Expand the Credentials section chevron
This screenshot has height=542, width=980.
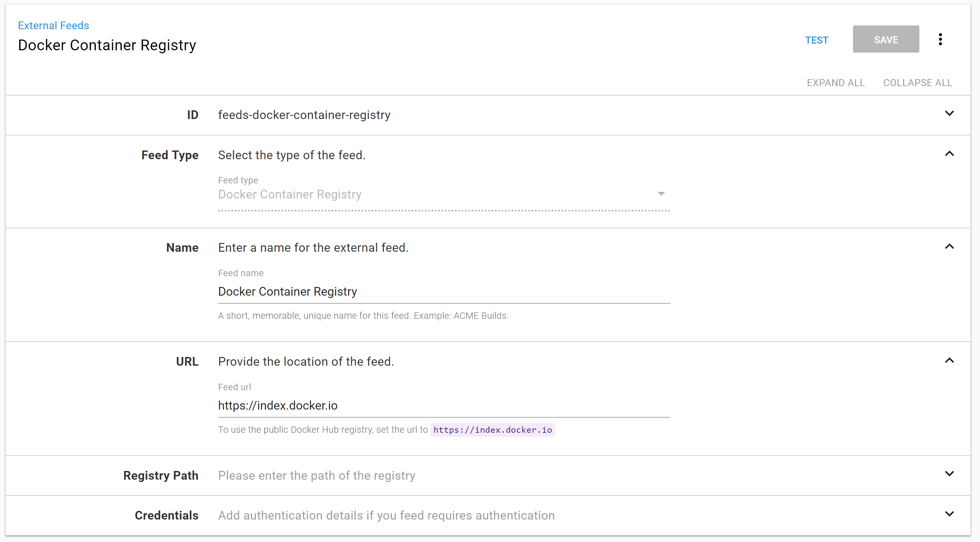949,514
